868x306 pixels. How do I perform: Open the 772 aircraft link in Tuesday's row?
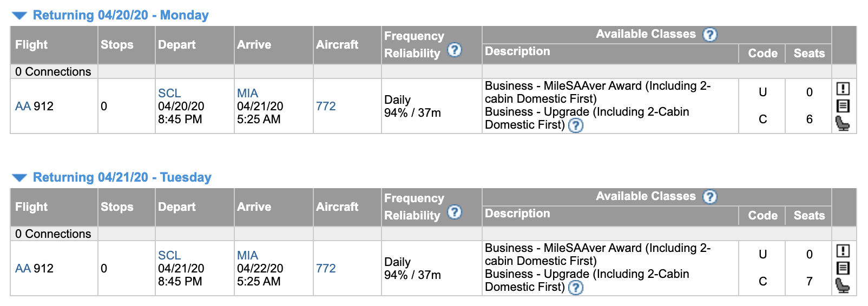tap(326, 269)
